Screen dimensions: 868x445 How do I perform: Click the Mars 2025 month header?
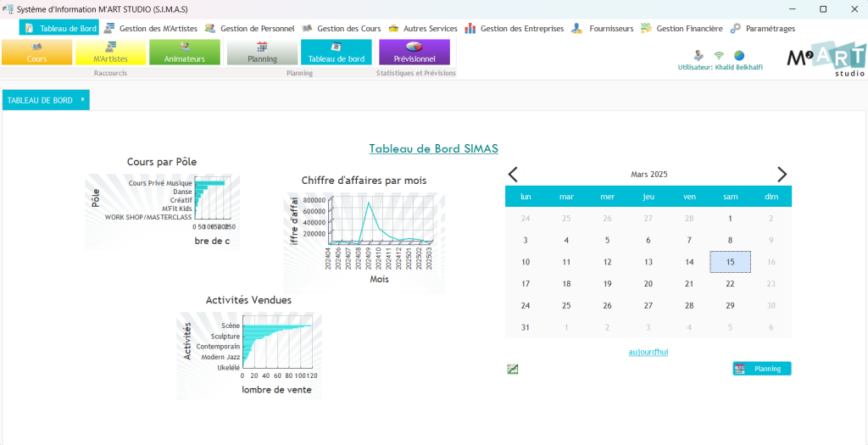(x=648, y=175)
